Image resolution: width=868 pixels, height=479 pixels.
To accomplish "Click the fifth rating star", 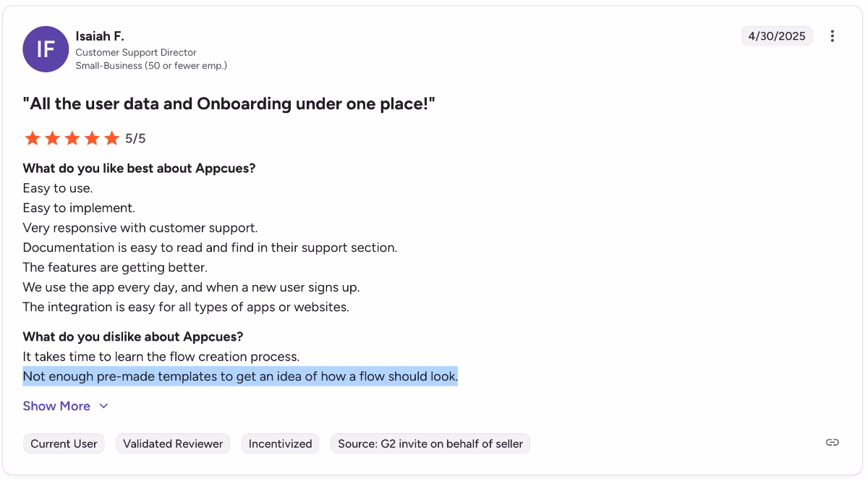I will coord(111,137).
